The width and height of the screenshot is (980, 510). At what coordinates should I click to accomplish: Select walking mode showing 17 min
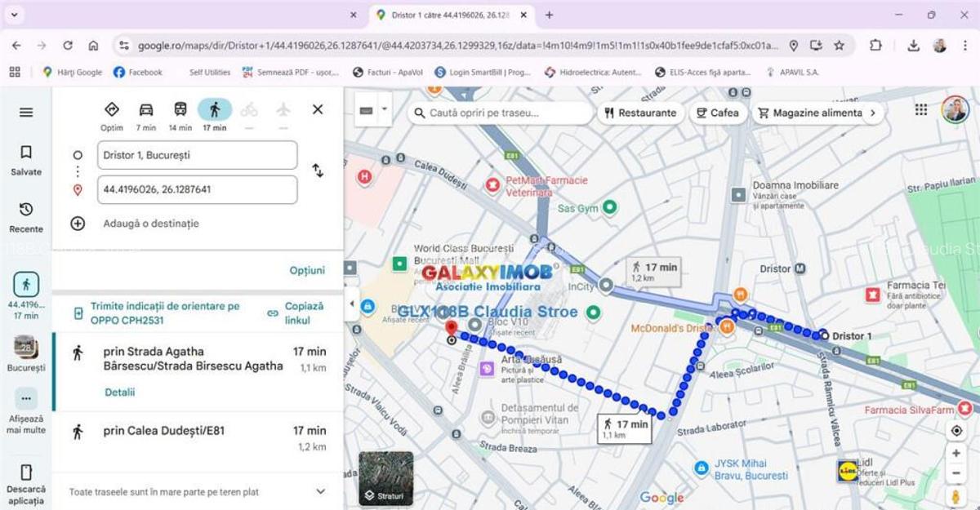pos(215,116)
